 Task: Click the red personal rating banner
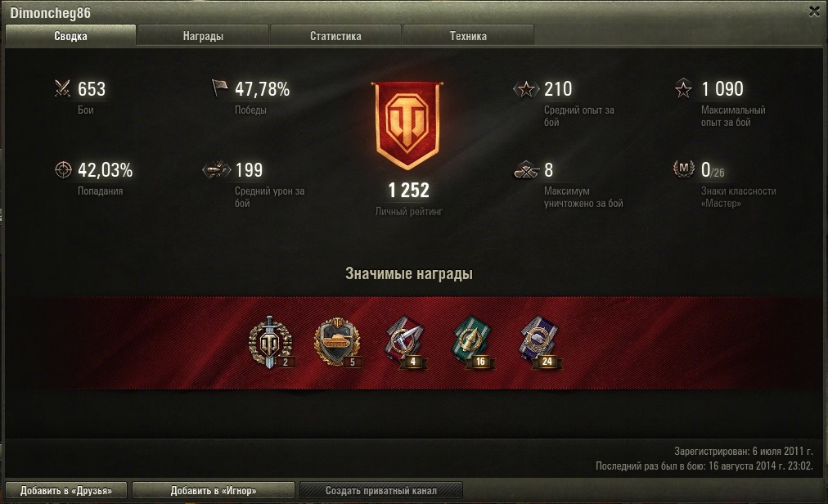coord(407,126)
